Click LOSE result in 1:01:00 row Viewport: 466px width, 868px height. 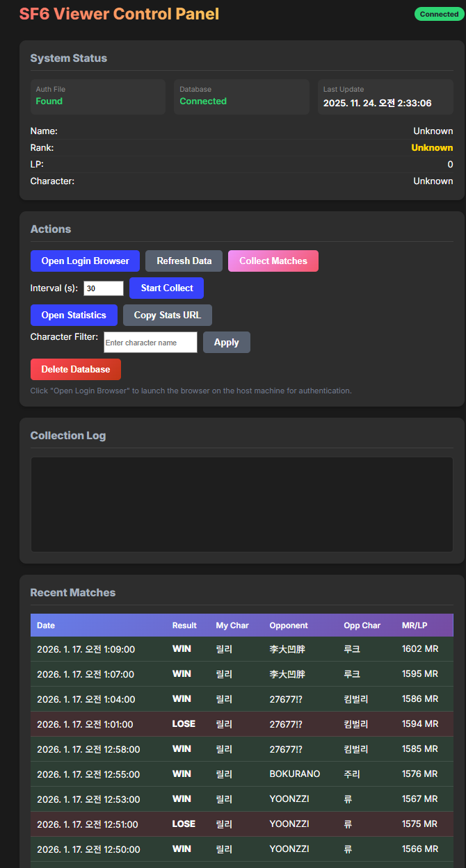coord(184,724)
